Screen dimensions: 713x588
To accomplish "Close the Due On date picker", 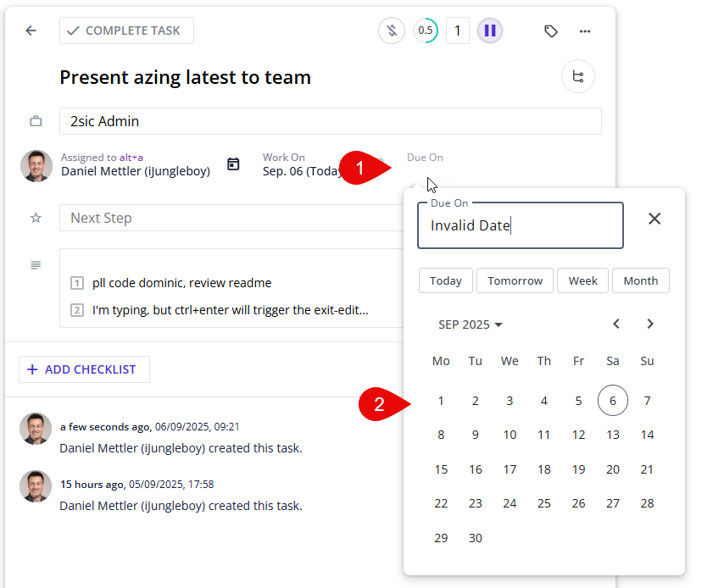I will (x=655, y=219).
